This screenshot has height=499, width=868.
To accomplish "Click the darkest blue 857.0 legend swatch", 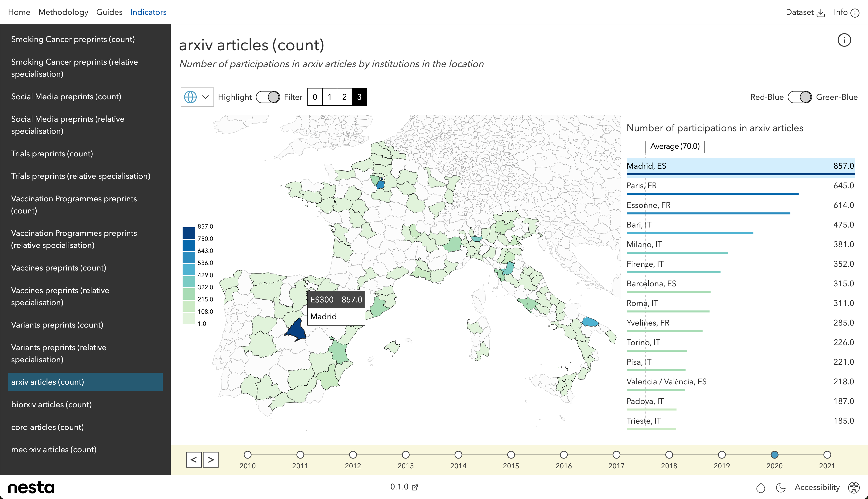I will pyautogui.click(x=189, y=233).
